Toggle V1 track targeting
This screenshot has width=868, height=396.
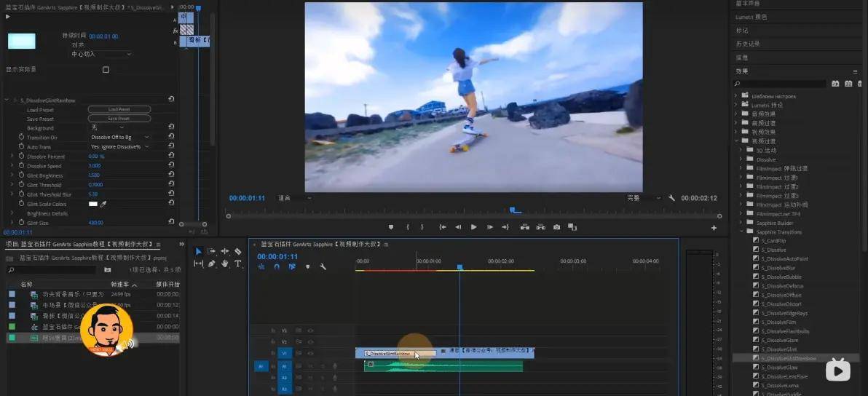click(285, 353)
